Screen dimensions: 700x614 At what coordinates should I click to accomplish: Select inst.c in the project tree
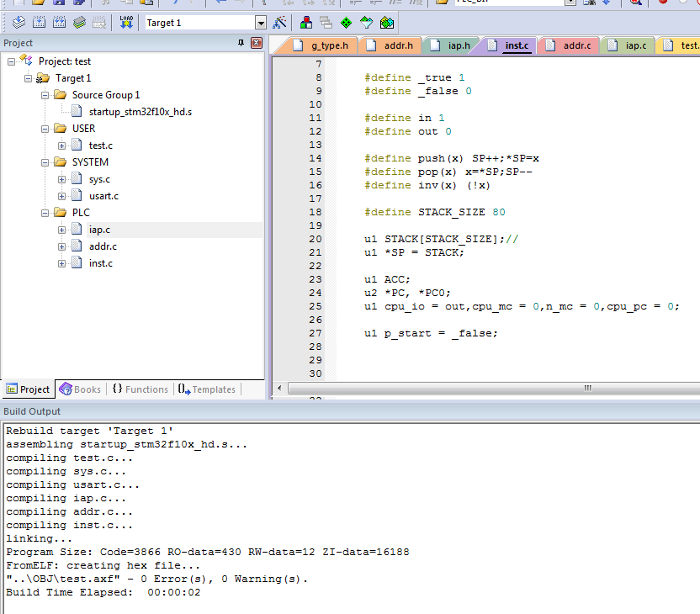pyautogui.click(x=100, y=263)
